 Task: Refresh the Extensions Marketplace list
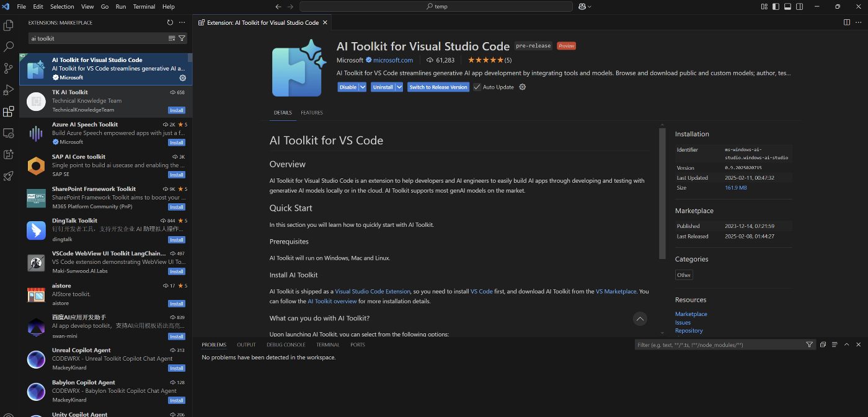pyautogui.click(x=170, y=22)
